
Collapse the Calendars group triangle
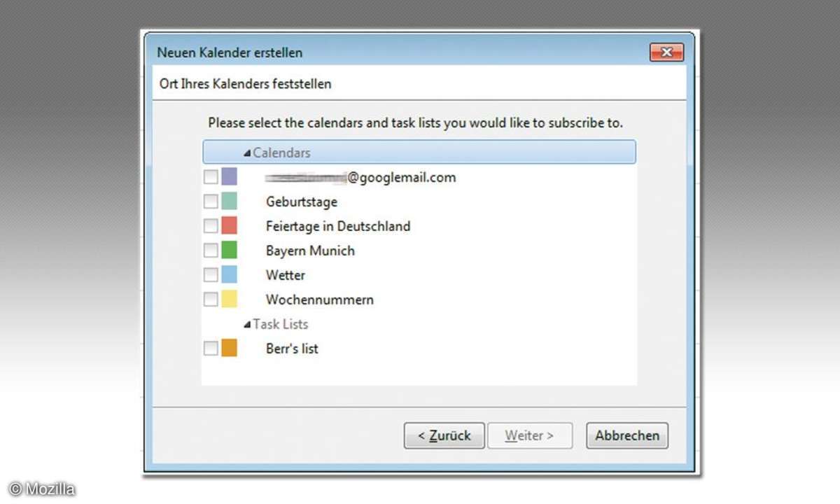click(x=247, y=153)
